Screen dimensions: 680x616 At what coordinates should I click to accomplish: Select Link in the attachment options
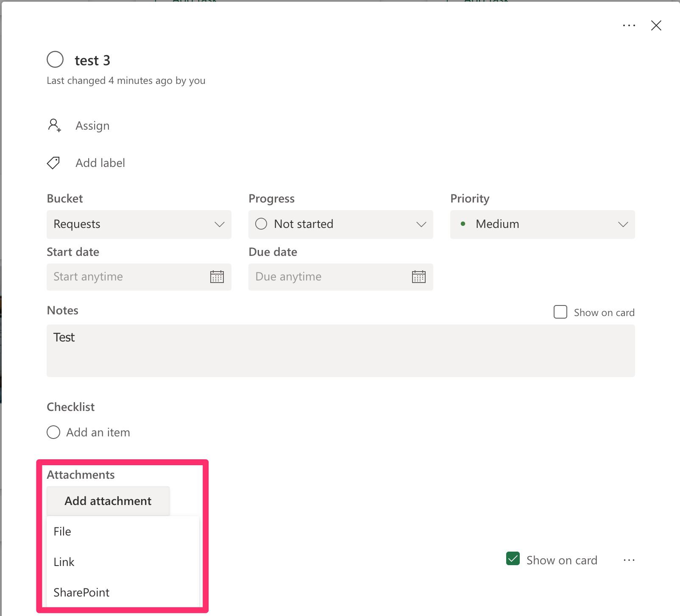[x=64, y=562]
